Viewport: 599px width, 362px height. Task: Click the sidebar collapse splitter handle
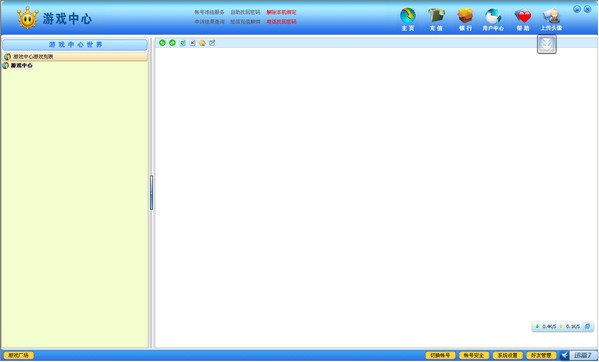[151, 192]
